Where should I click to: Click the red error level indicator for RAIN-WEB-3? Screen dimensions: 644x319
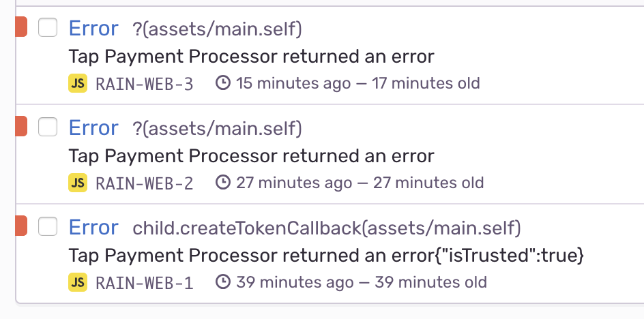point(21,27)
